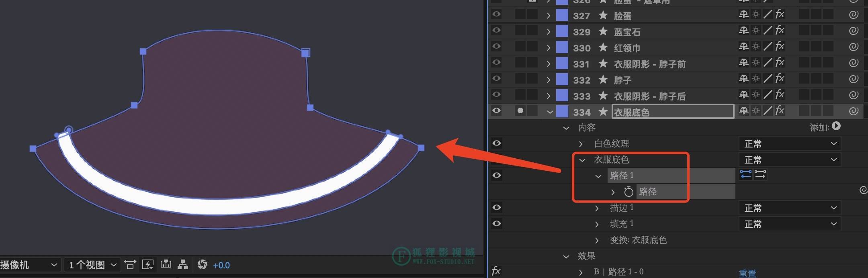The height and width of the screenshot is (278, 868).
Task: Open the Fast Previews lightning icon
Action: [x=148, y=265]
